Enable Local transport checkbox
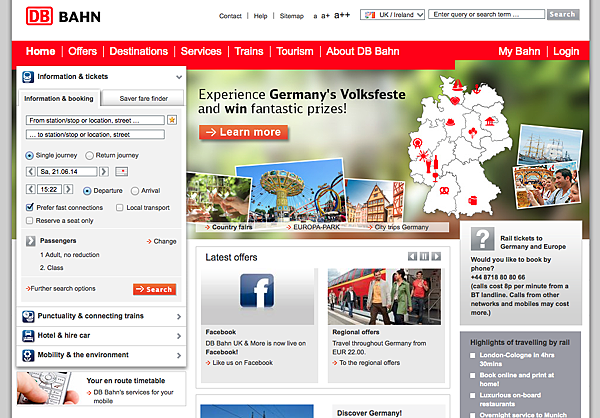The width and height of the screenshot is (600, 418). click(119, 207)
